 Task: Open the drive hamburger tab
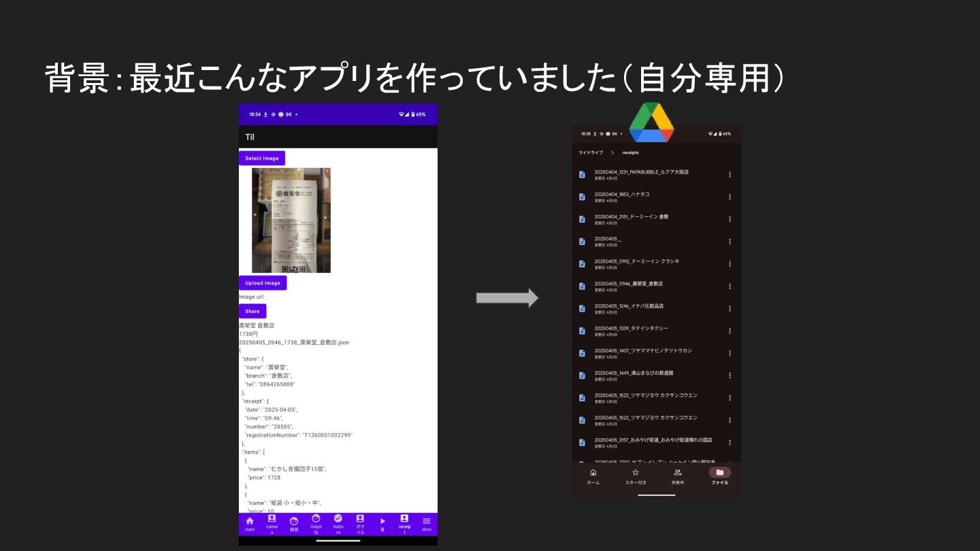pos(427,524)
